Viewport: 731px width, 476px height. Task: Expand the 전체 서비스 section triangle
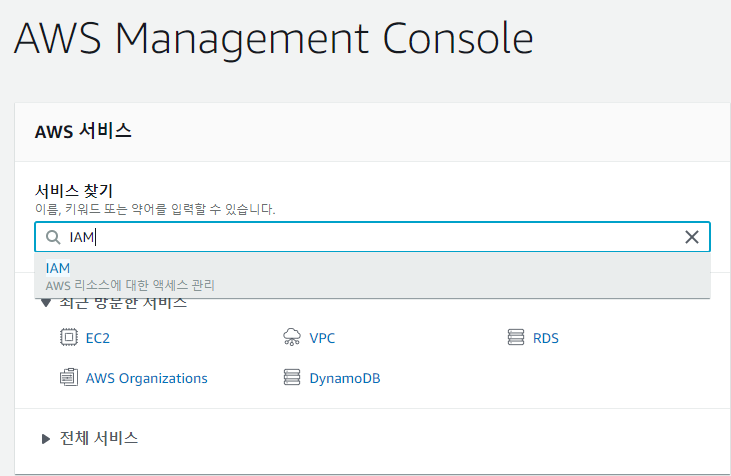click(46, 439)
